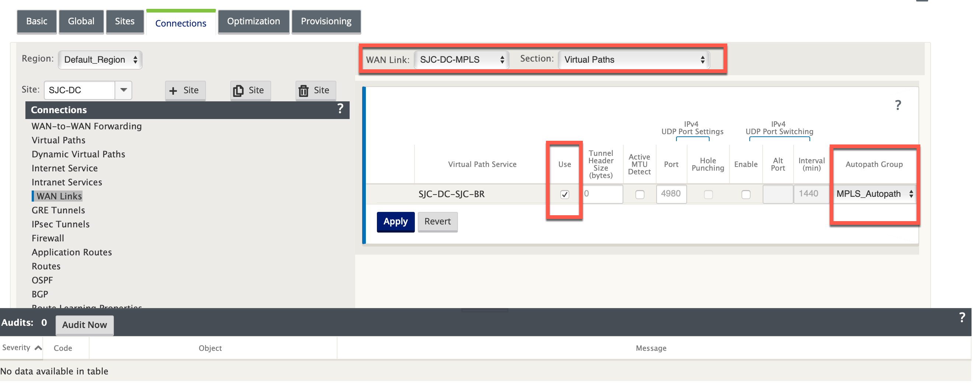980x384 pixels.
Task: Toggle the Use checkbox for SJC-DC-SJC-BR
Action: click(564, 195)
